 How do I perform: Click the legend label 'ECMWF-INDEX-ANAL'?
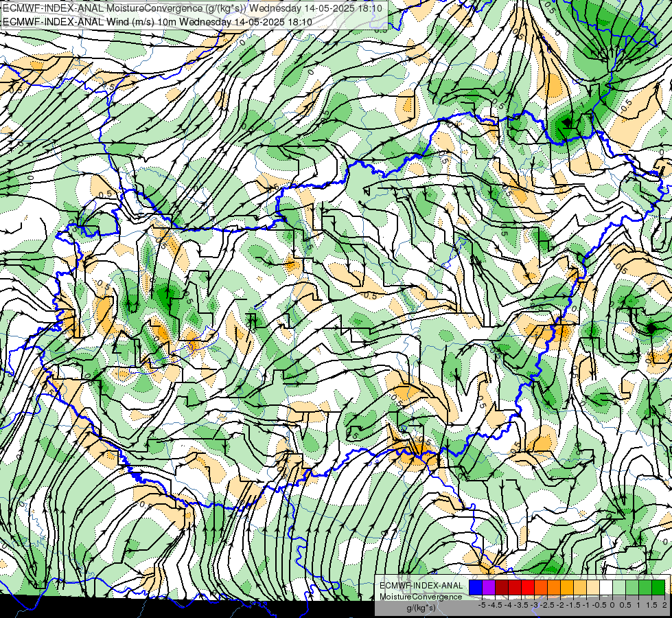point(421,586)
